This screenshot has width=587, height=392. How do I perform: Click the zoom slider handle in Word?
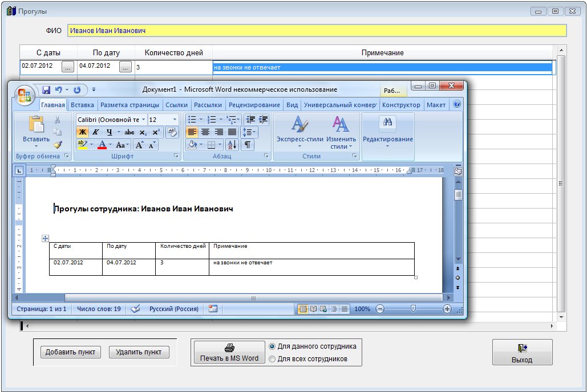(x=413, y=309)
